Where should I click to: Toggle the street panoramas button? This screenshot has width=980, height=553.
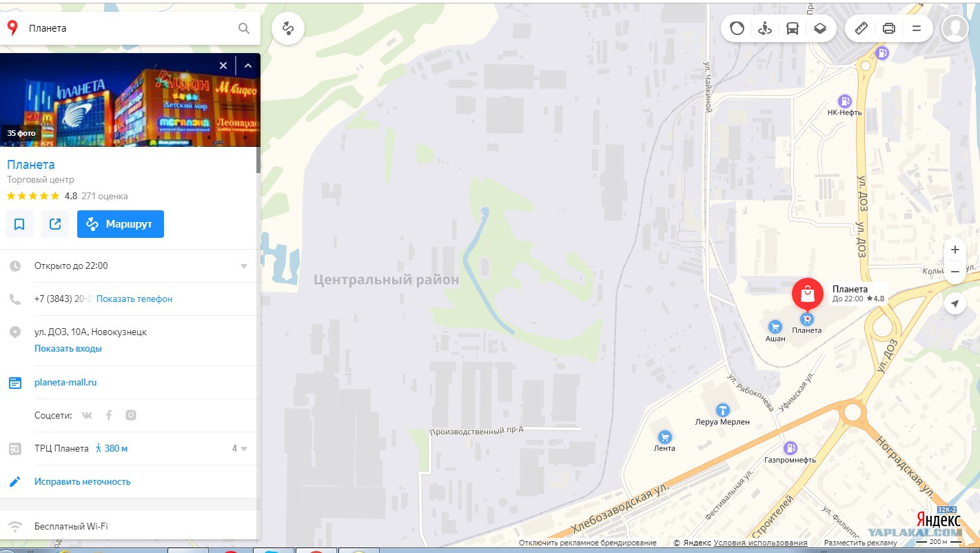point(765,28)
